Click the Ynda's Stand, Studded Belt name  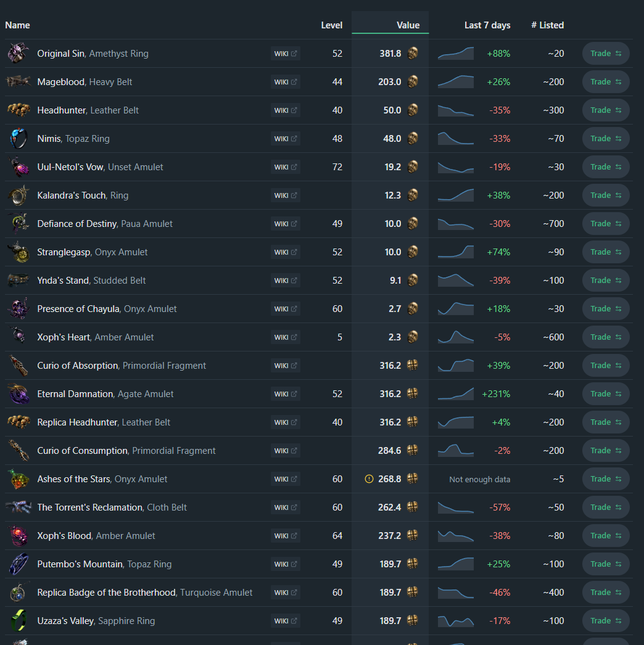click(x=91, y=281)
